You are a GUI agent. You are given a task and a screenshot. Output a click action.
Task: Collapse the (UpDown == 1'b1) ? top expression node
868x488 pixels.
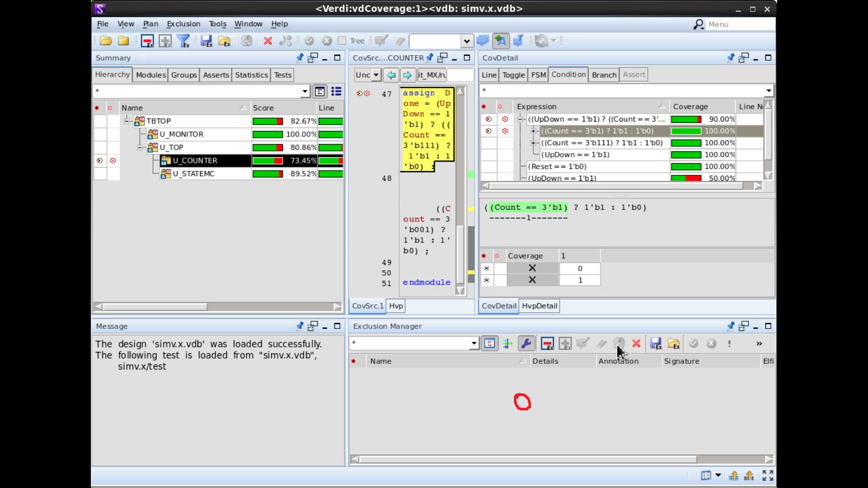[520, 119]
